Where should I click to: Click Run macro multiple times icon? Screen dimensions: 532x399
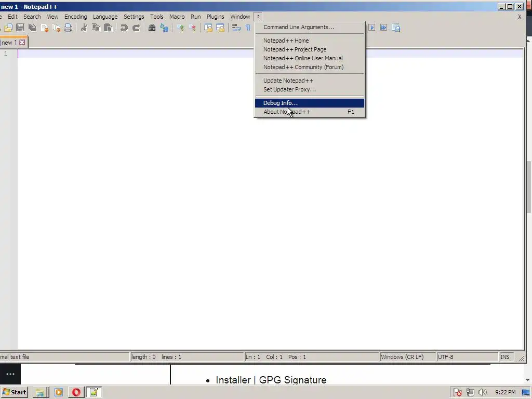click(x=384, y=28)
